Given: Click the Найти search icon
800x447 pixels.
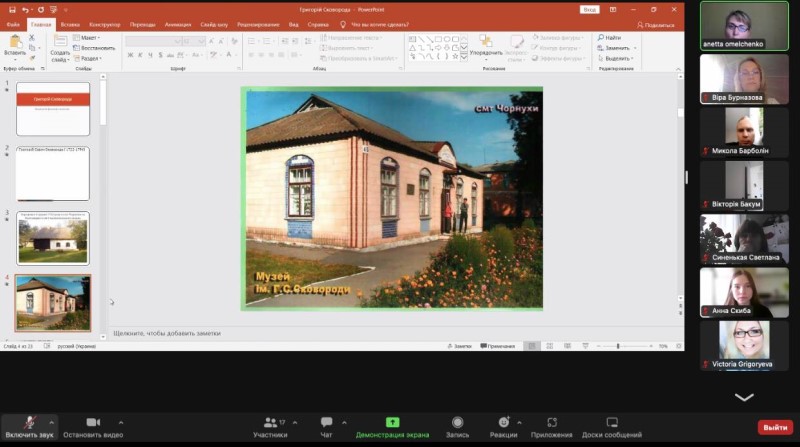Looking at the screenshot, I should pyautogui.click(x=601, y=38).
